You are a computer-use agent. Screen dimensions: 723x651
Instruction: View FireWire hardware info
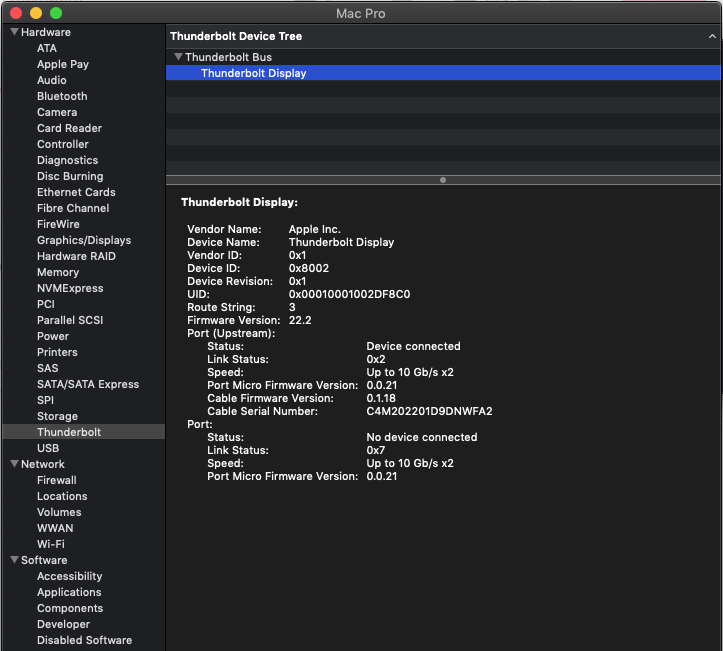[59, 224]
